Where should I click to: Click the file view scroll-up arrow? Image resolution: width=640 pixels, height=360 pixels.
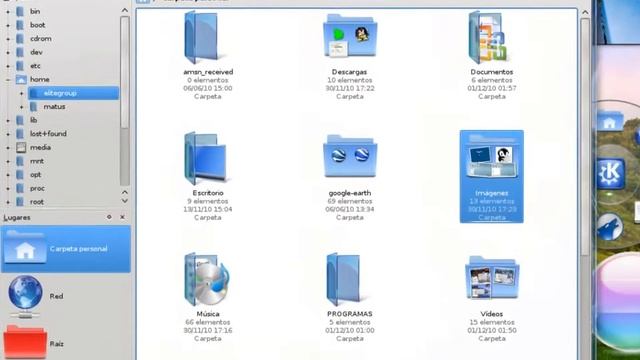[x=585, y=13]
